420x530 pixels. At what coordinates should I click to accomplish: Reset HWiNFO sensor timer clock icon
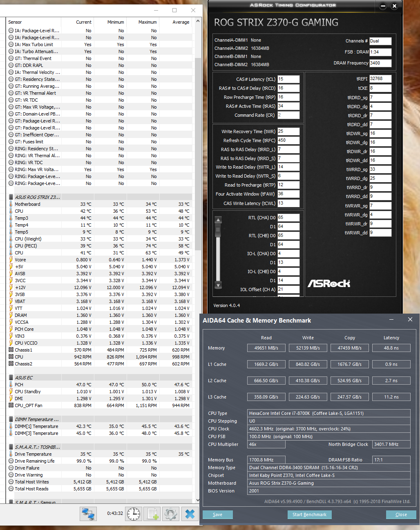tap(134, 514)
